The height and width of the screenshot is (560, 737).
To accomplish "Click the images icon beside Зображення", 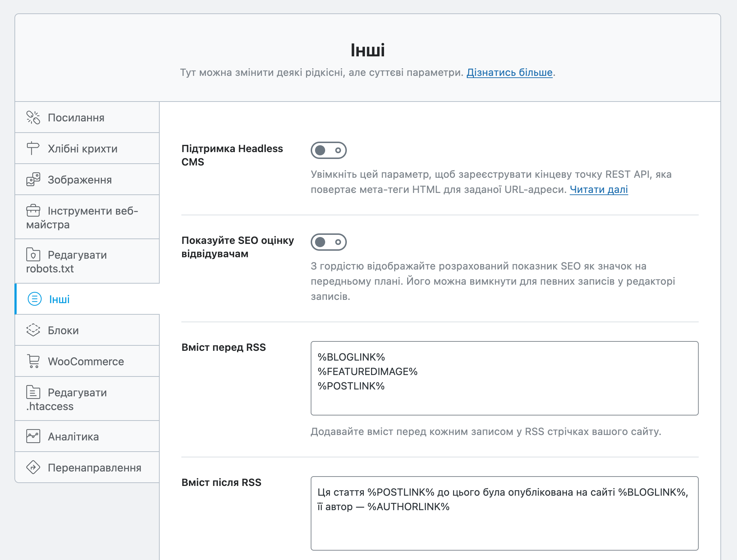I will [33, 180].
